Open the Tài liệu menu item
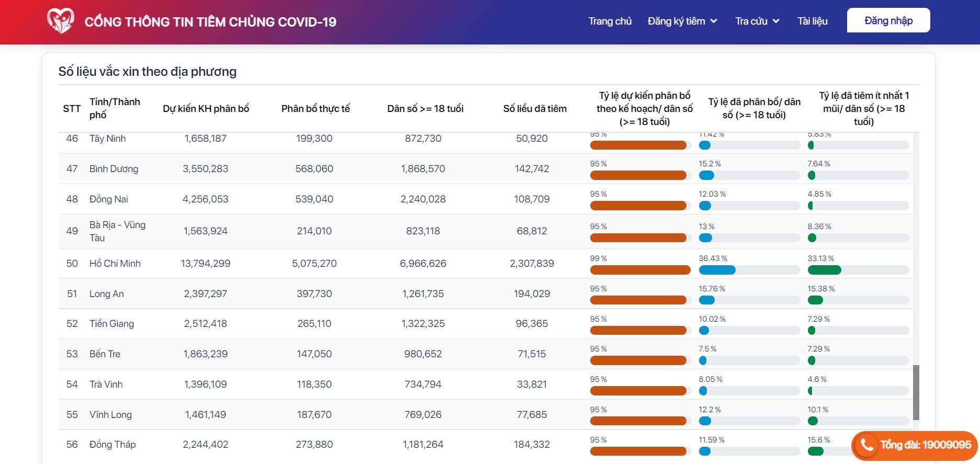 [x=812, y=21]
